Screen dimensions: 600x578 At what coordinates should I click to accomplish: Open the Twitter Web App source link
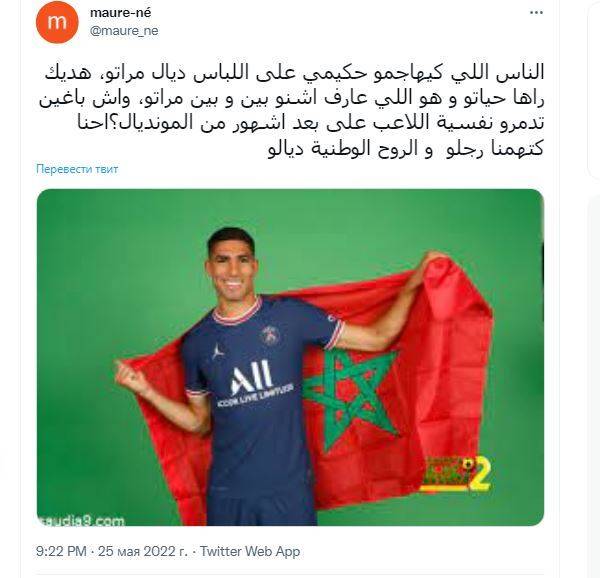250,551
